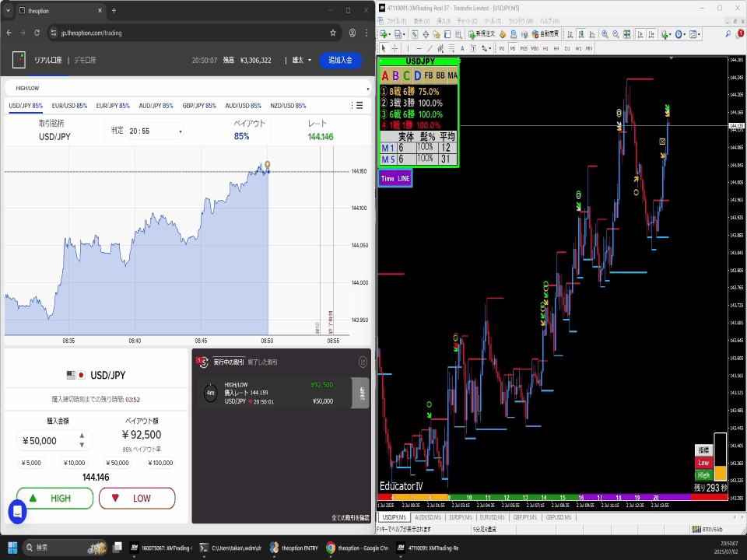Click the Time button on indicator panel

pyautogui.click(x=388, y=179)
